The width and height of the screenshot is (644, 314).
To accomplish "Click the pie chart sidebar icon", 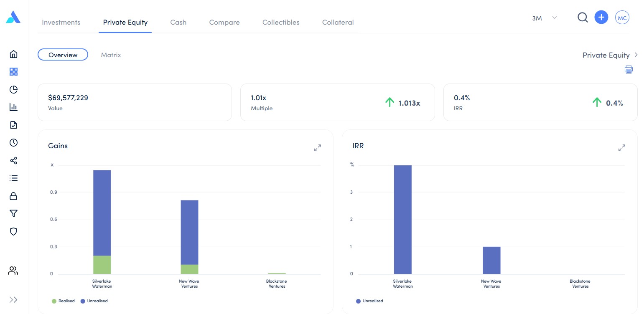I will (x=13, y=89).
